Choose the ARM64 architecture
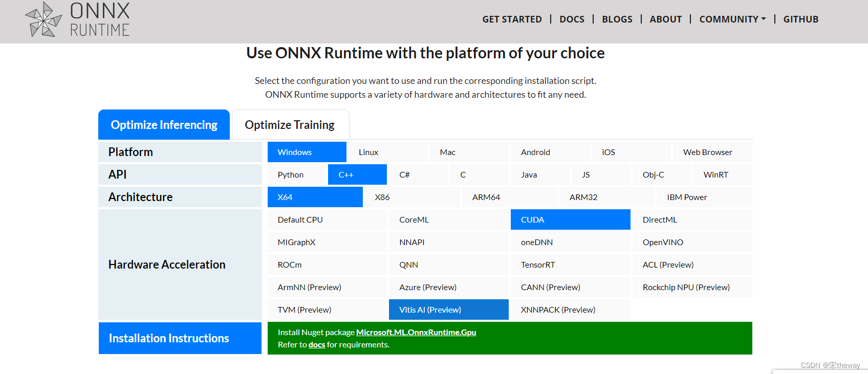 509,197
